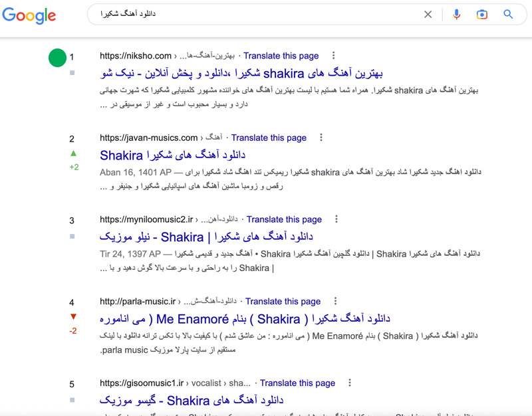The width and height of the screenshot is (532, 416).
Task: Click the https://gisoomusic1.ir URL text
Action: click(142, 383)
